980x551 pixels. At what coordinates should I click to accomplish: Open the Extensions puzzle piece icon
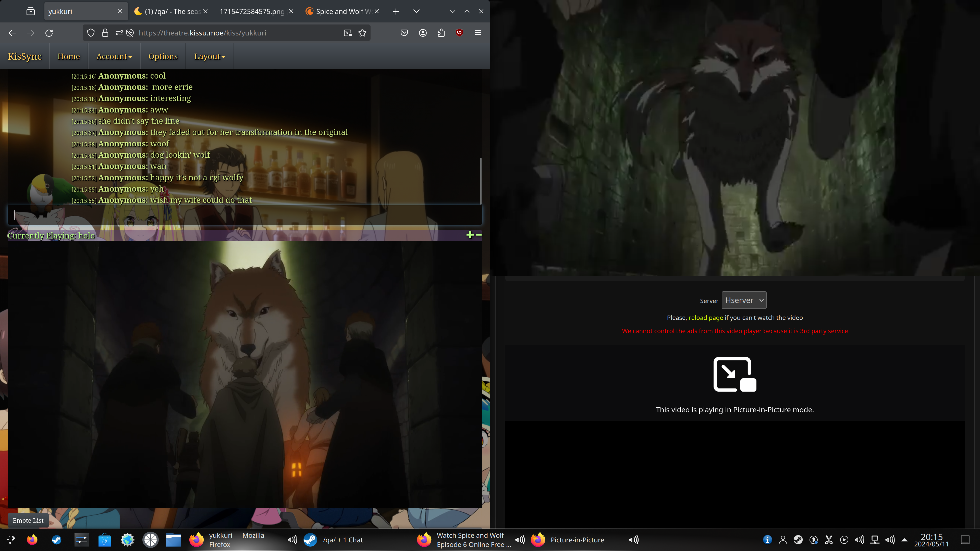click(441, 33)
